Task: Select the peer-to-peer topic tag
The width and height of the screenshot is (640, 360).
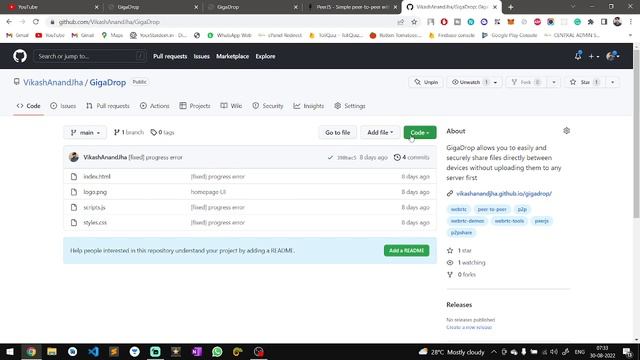Action: [x=492, y=209]
